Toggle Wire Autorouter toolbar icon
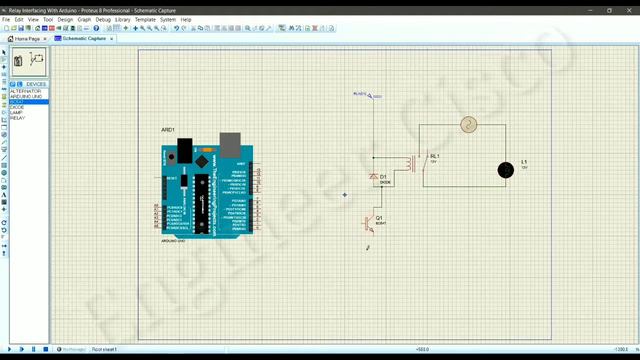640x360 pixels. tap(282, 28)
